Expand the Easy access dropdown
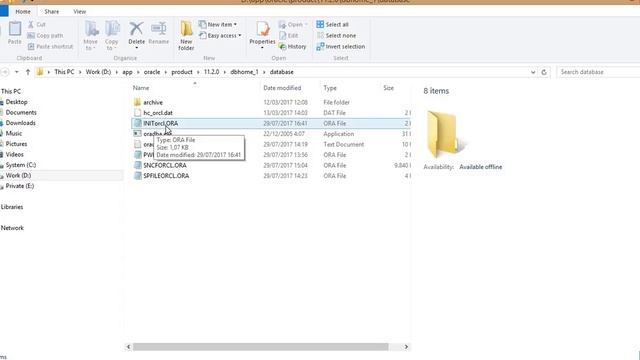640x360 pixels. [x=220, y=36]
